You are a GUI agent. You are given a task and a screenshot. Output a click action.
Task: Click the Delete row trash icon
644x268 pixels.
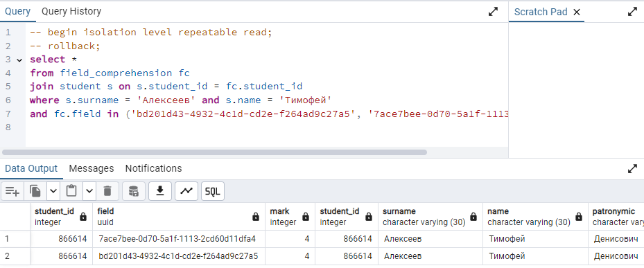(107, 191)
